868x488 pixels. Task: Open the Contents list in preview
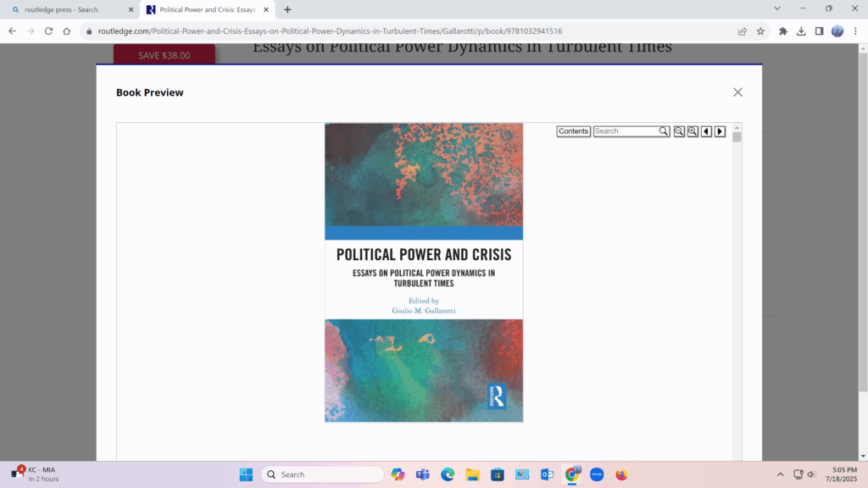(573, 131)
